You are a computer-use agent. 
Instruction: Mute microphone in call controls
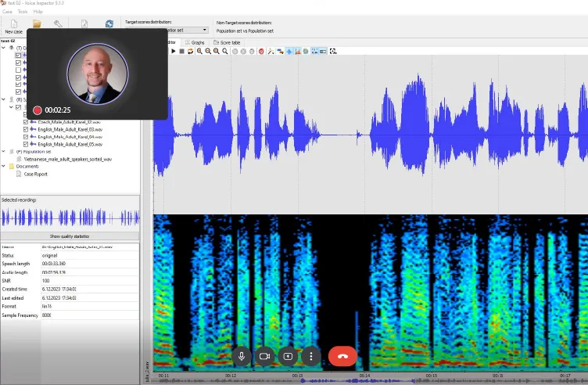[242, 356]
